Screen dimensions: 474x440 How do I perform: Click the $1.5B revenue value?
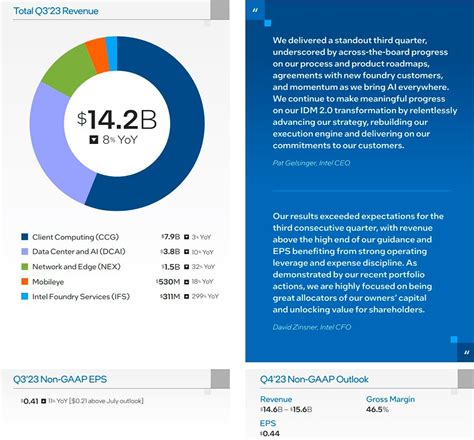(171, 267)
